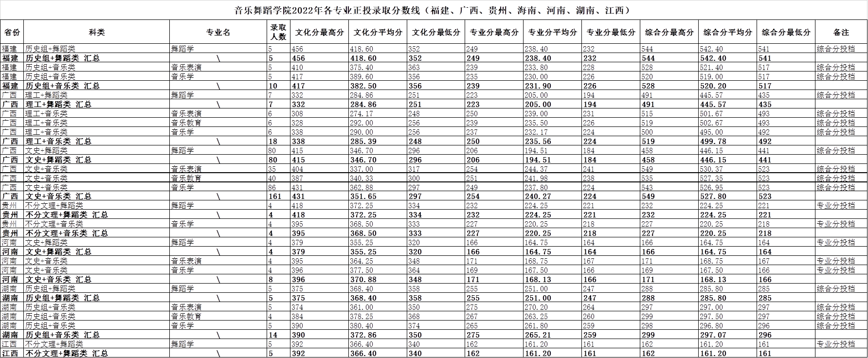This screenshot has height=358, width=868.
Task: Click the 备注 column header
Action: 841,32
